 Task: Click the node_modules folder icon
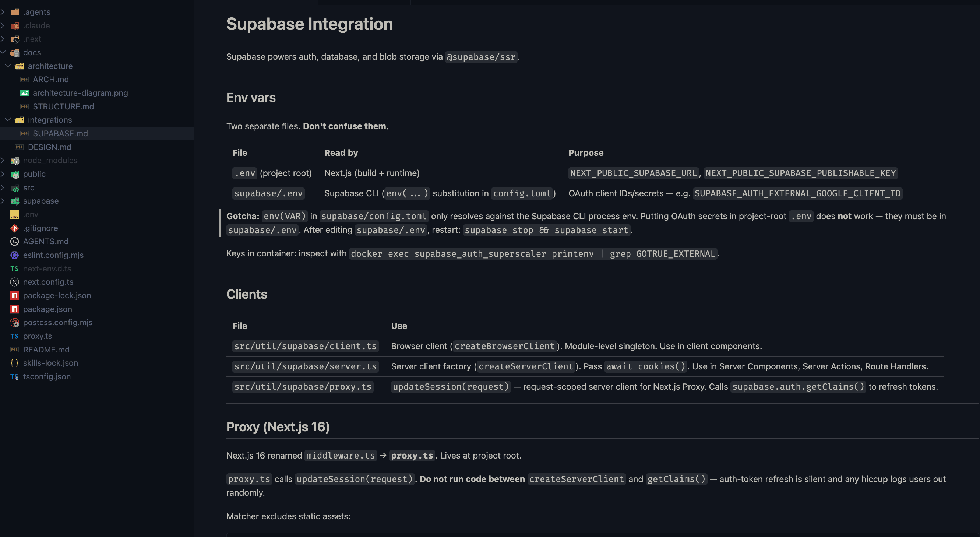click(15, 161)
